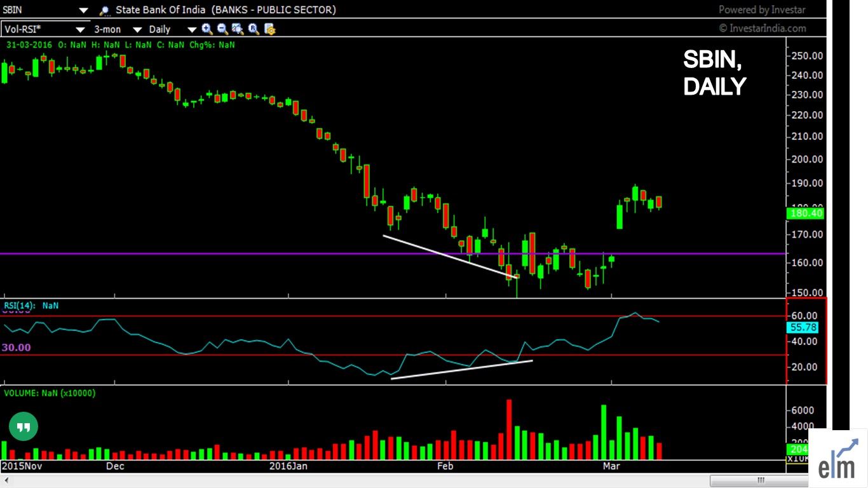Click the Feb date axis label

445,466
